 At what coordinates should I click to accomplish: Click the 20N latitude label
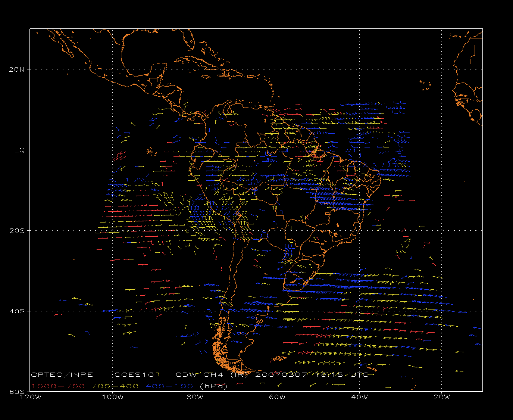click(17, 69)
